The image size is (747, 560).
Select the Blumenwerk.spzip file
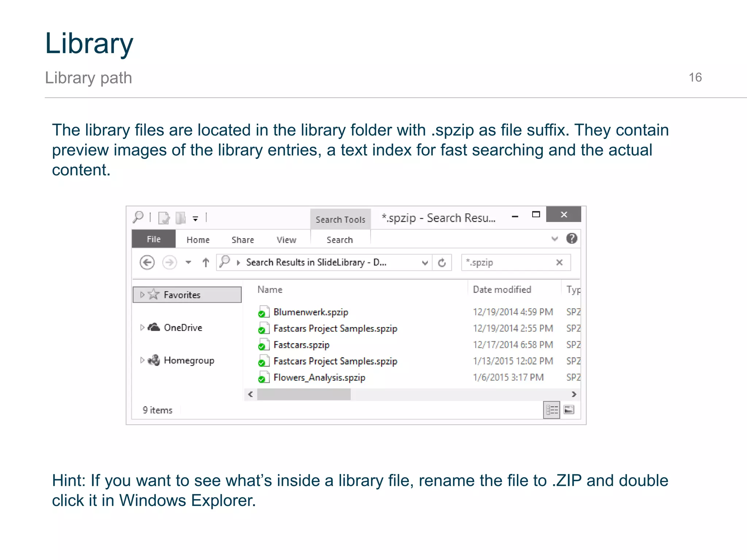311,312
